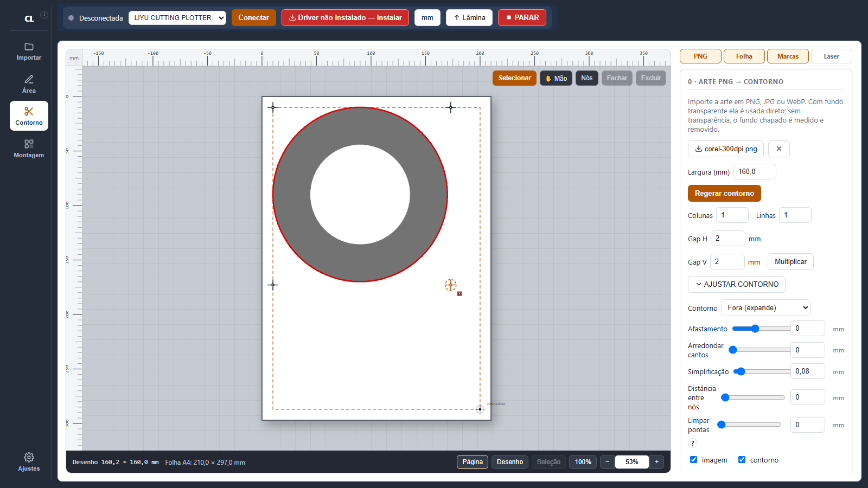The width and height of the screenshot is (868, 488).
Task: Toggle the contorno checkbox
Action: click(x=742, y=460)
